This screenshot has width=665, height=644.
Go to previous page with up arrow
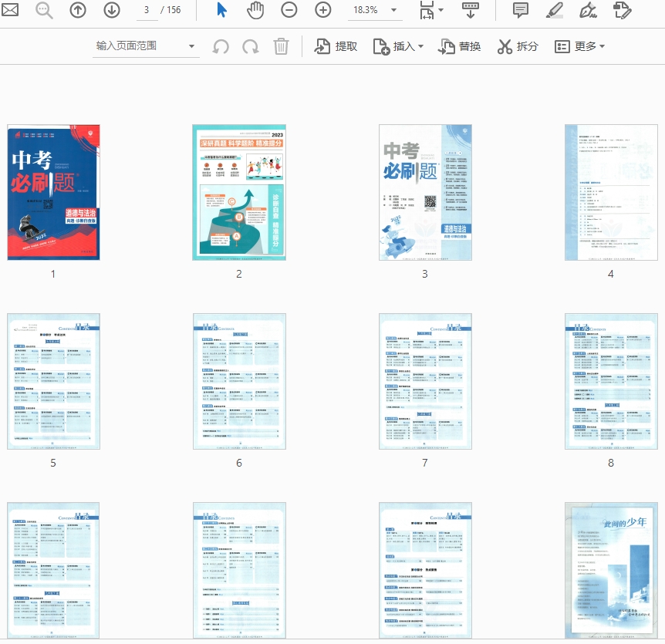click(78, 10)
